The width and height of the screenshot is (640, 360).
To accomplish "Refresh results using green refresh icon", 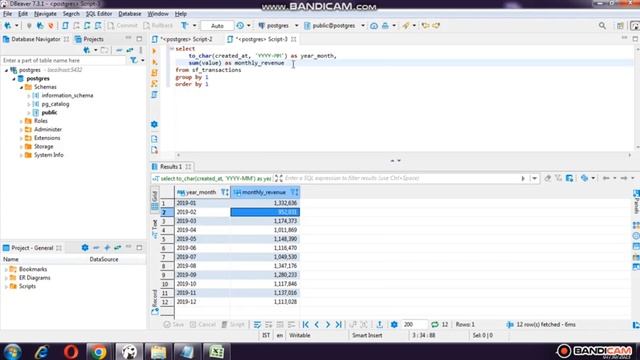I will 435,324.
